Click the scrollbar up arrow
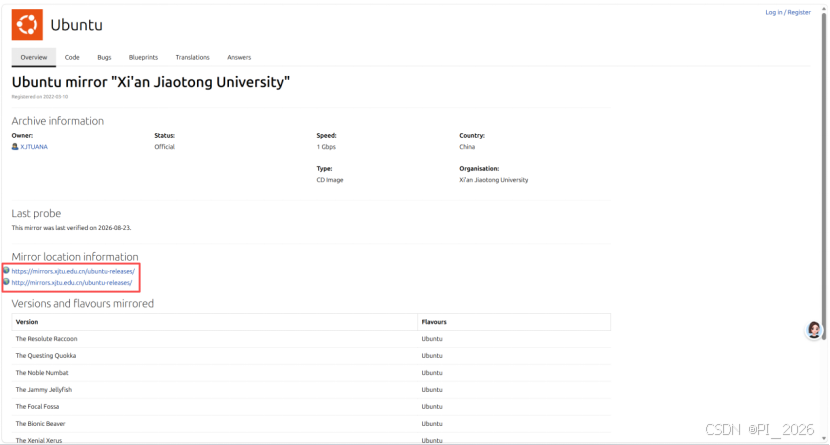Screen dimensions: 830x445 (824, 10)
